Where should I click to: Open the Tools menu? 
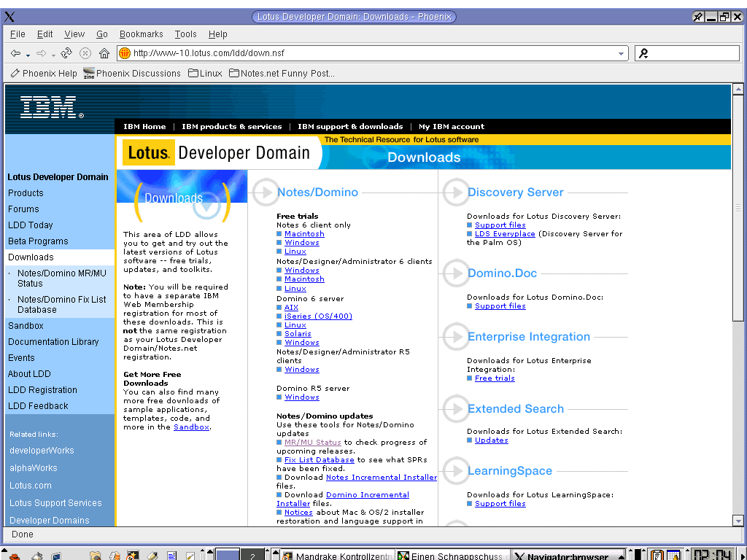point(185,34)
